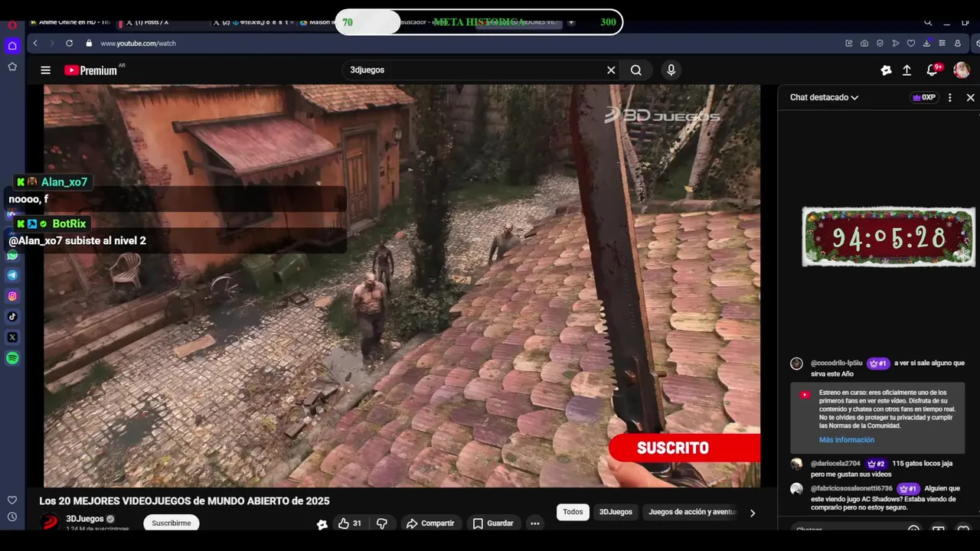Clear the search box text
This screenshot has height=551, width=980.
tap(611, 70)
